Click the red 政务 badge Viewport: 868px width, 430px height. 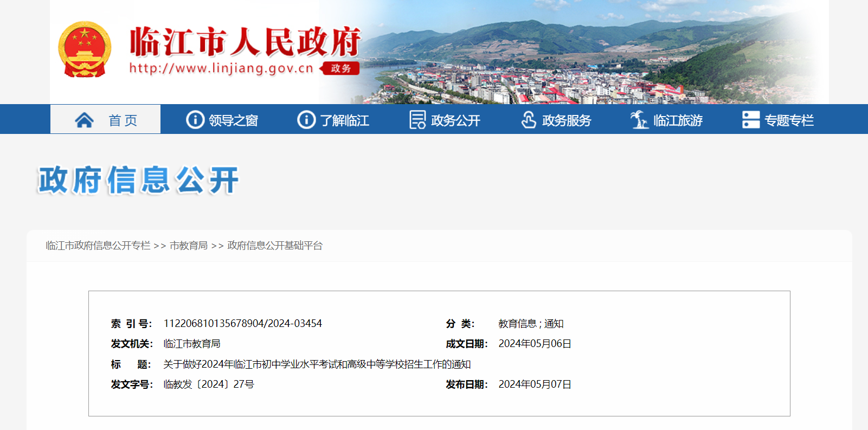(x=340, y=68)
